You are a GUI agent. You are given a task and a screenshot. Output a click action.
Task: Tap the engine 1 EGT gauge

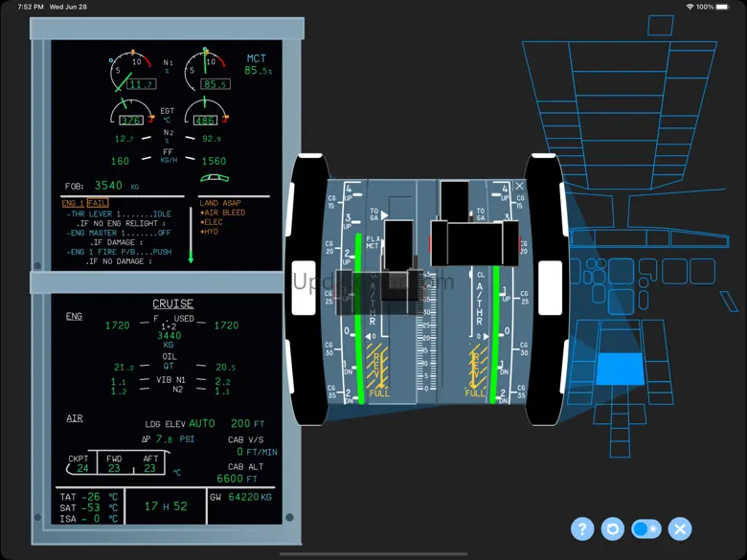tap(132, 112)
